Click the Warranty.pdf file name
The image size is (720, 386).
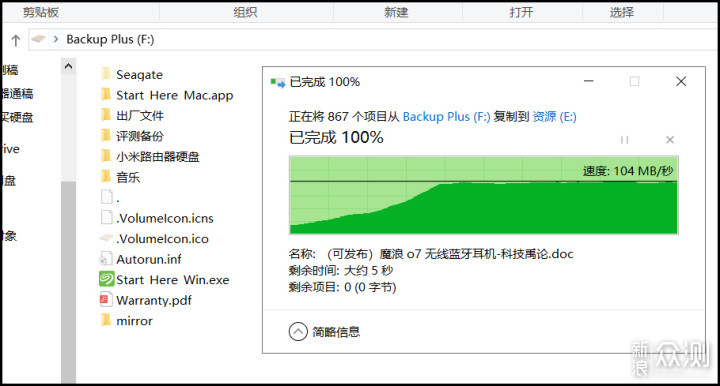(x=154, y=300)
